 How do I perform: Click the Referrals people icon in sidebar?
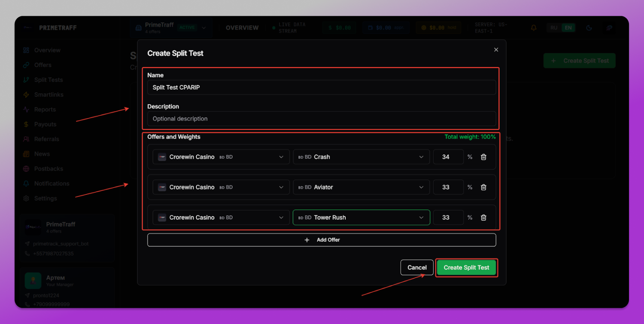pos(27,139)
